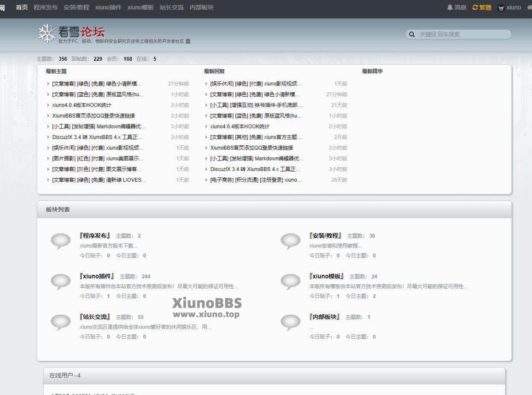Viewport: 532px width, 395px height.
Task: Click the 在线用户--4 panel header
Action: (x=274, y=376)
